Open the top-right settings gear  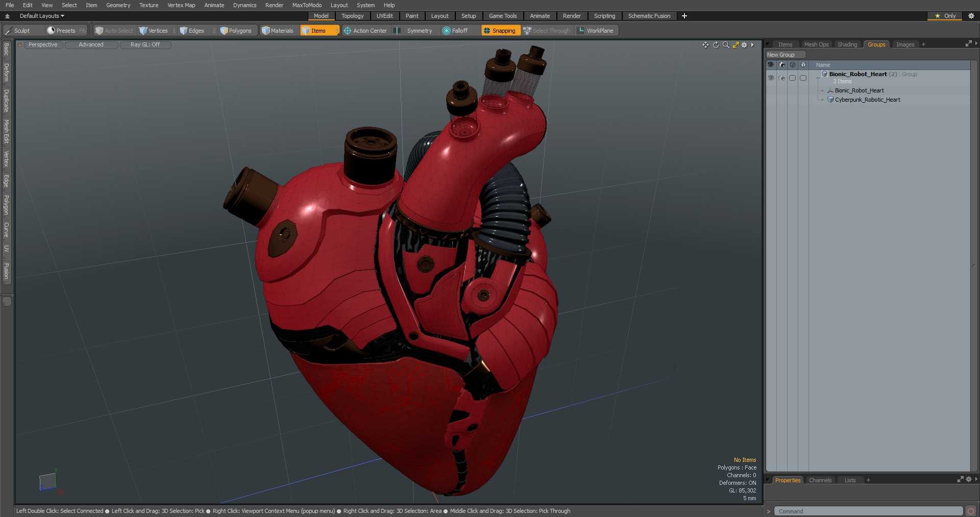click(x=971, y=16)
